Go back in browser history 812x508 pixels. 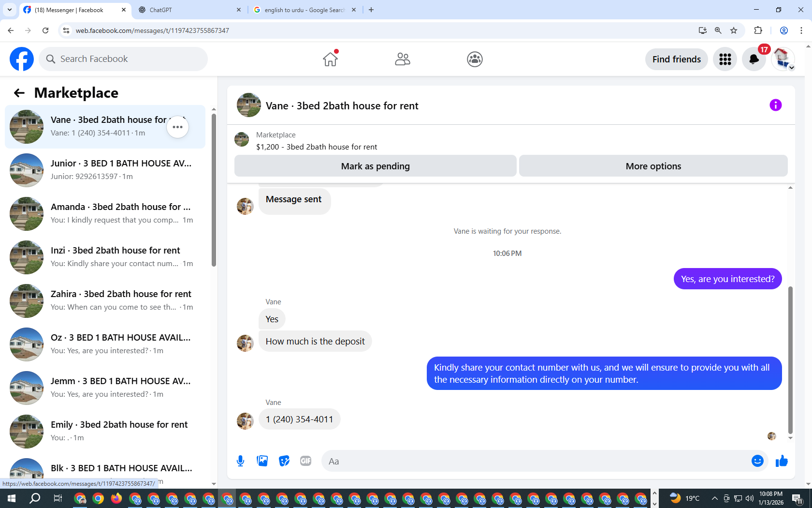[x=11, y=30]
